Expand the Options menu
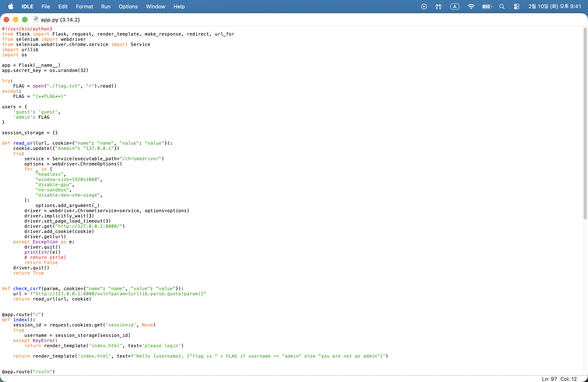 coord(128,7)
